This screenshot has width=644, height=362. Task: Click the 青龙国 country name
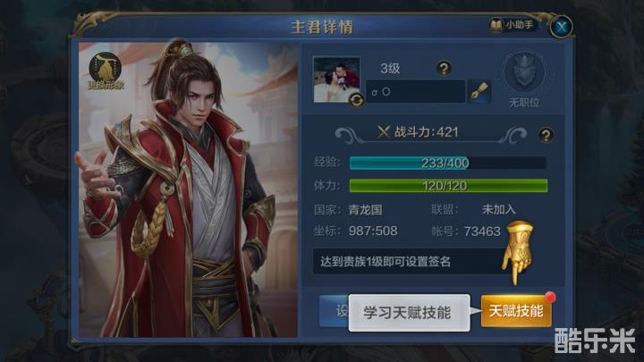(365, 210)
